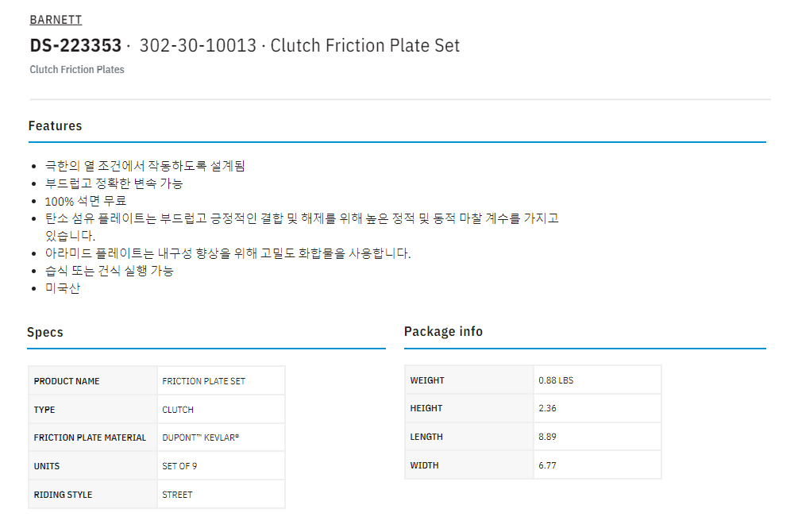The height and width of the screenshot is (532, 794).
Task: Select the CLUTCH value cell
Action: coord(178,410)
